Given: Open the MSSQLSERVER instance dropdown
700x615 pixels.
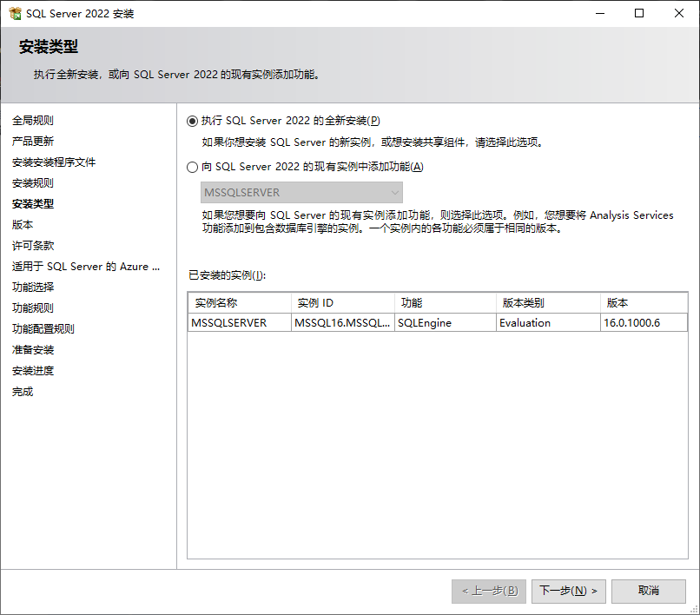Looking at the screenshot, I should pyautogui.click(x=301, y=192).
